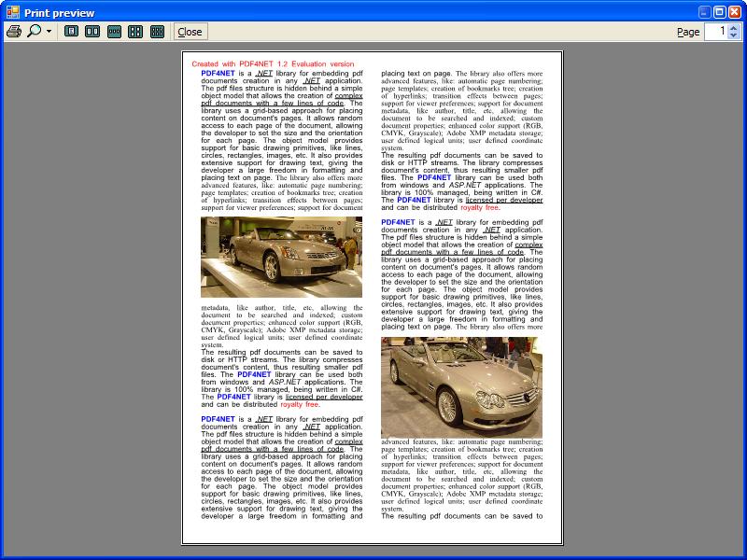Maximize the Print preview window
Image resolution: width=747 pixels, height=560 pixels.
click(720, 12)
